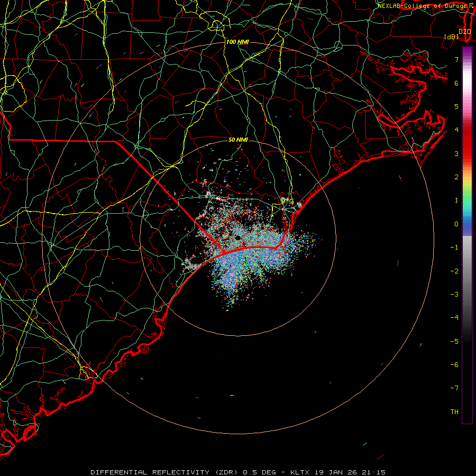Click the 0.5 DEG elevation angle text

(x=260, y=472)
